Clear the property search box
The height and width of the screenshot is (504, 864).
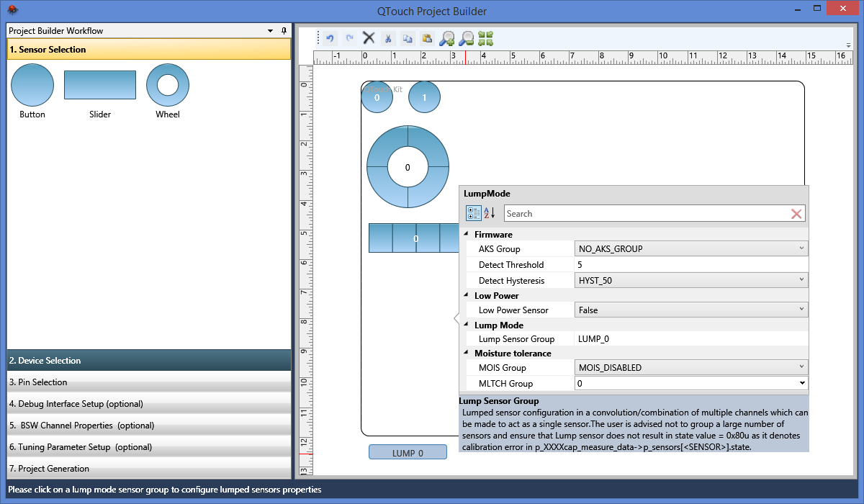click(796, 214)
